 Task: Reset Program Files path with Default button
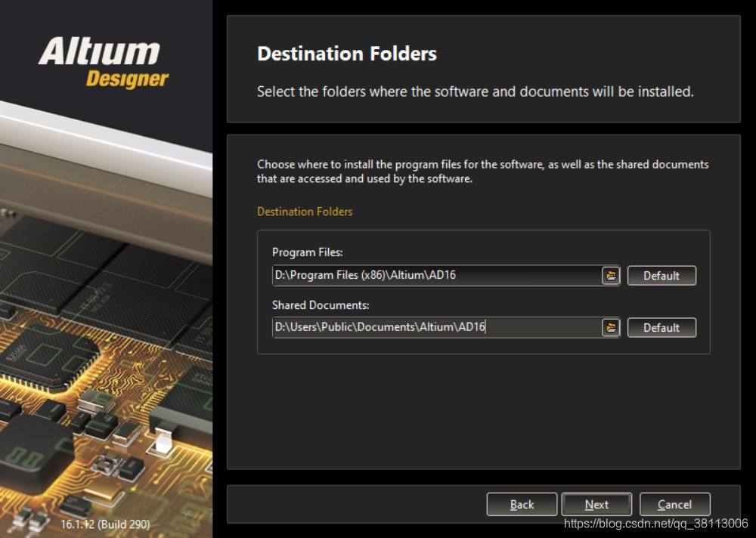click(x=661, y=276)
